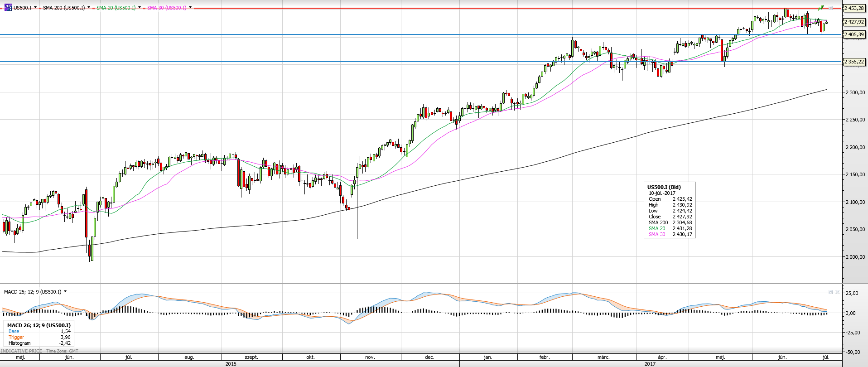Click the Open 2 425,42 row
This screenshot has width=868, height=367.
[670, 199]
